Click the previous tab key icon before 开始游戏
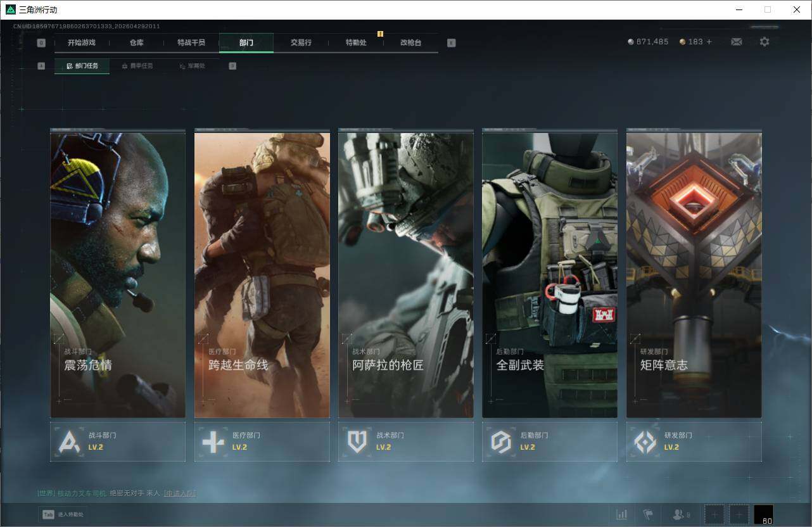This screenshot has height=527, width=812. point(41,43)
